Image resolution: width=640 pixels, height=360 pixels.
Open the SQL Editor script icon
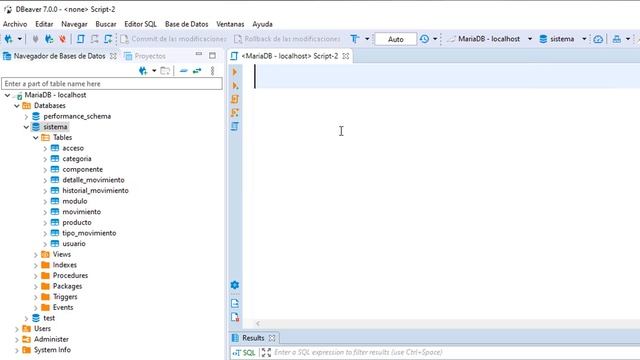(x=80, y=39)
